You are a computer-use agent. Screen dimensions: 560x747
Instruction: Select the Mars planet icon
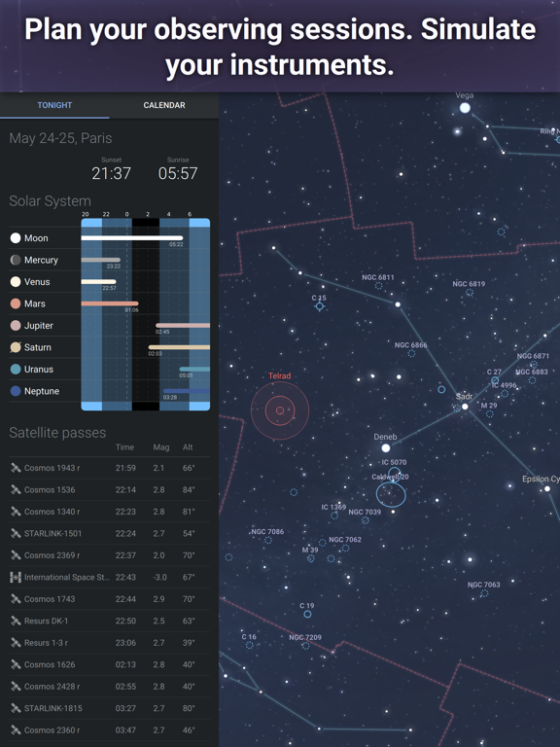pos(16,303)
